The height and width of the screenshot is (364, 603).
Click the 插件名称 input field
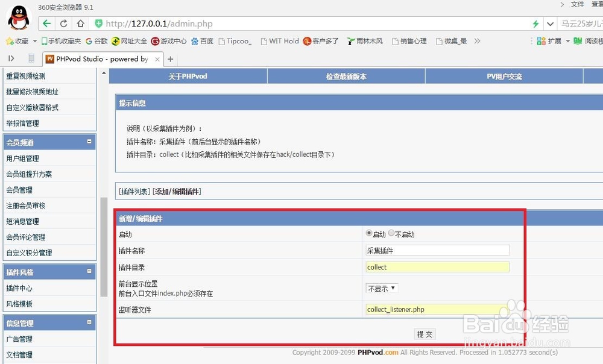[x=437, y=250]
